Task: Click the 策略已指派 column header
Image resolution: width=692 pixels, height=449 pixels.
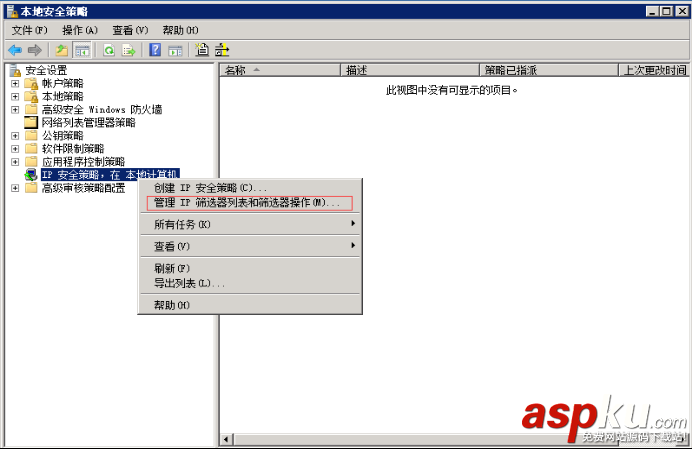Action: (x=549, y=70)
